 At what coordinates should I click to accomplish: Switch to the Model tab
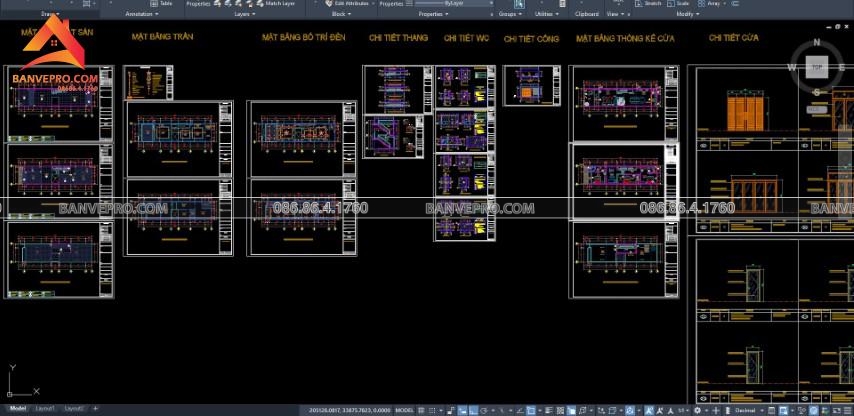tap(17, 408)
